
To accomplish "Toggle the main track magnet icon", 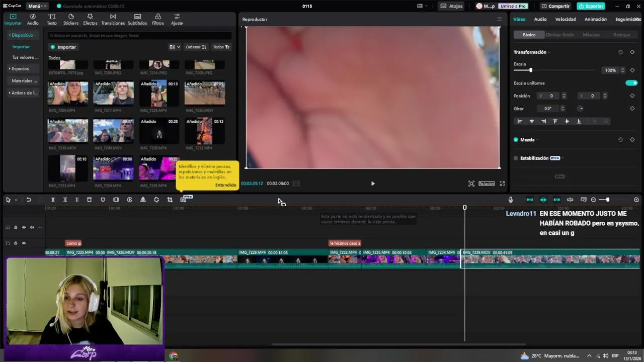I will pos(530,200).
